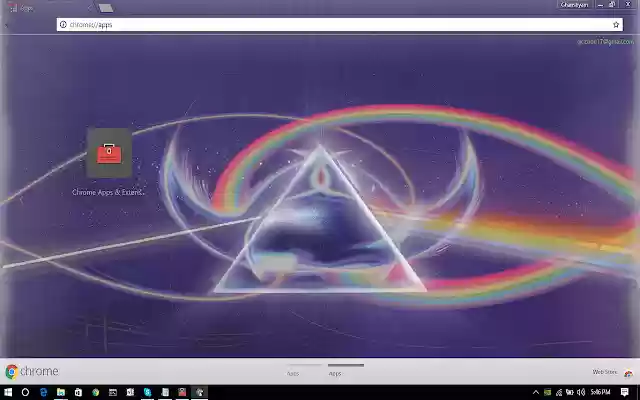Open the Web Store link

pos(604,372)
